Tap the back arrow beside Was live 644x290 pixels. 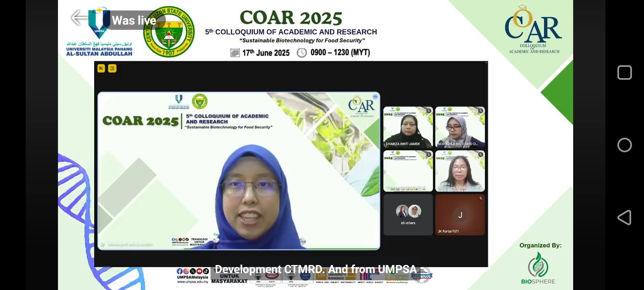(79, 18)
